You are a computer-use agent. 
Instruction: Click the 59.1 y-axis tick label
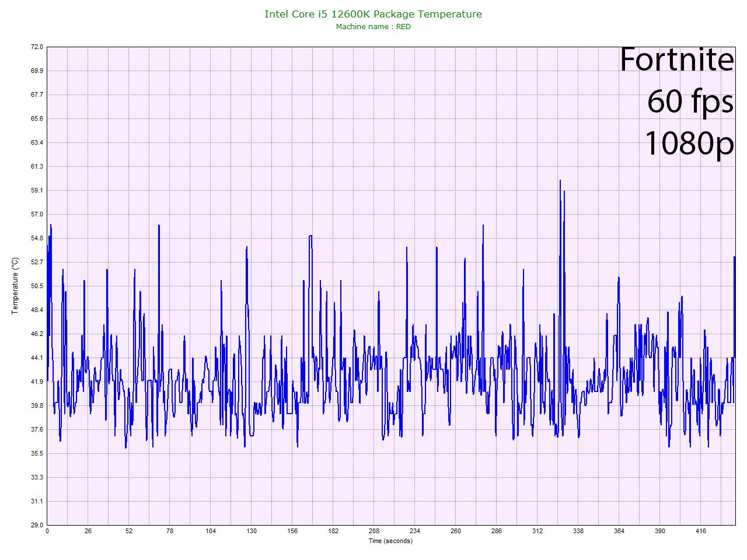click(x=37, y=190)
